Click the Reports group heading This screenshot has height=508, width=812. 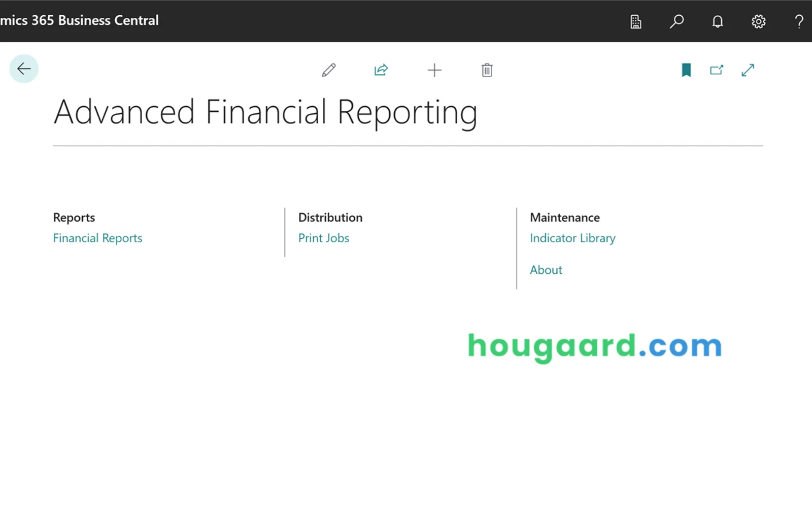(x=74, y=218)
